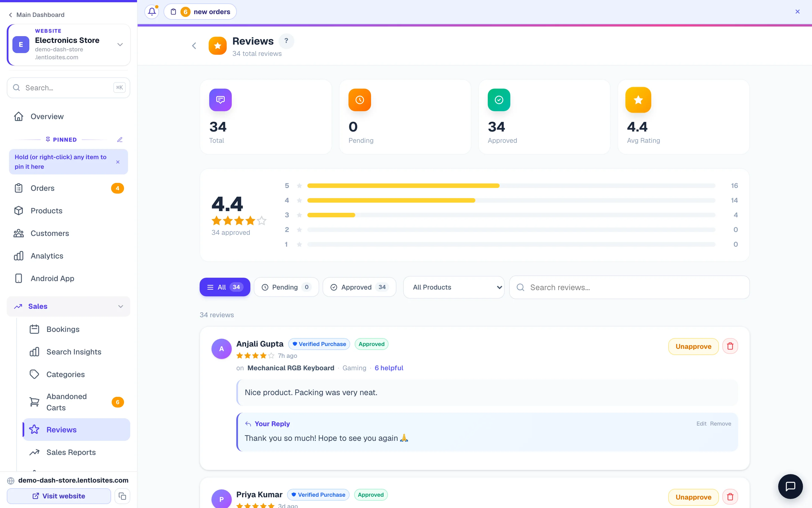
Task: Delete Anjali Gupta's review
Action: [730, 346]
